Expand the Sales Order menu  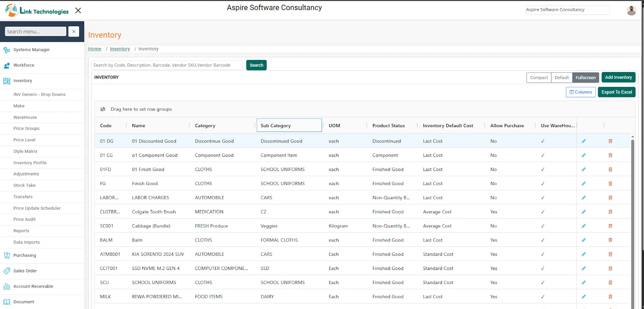42,271
